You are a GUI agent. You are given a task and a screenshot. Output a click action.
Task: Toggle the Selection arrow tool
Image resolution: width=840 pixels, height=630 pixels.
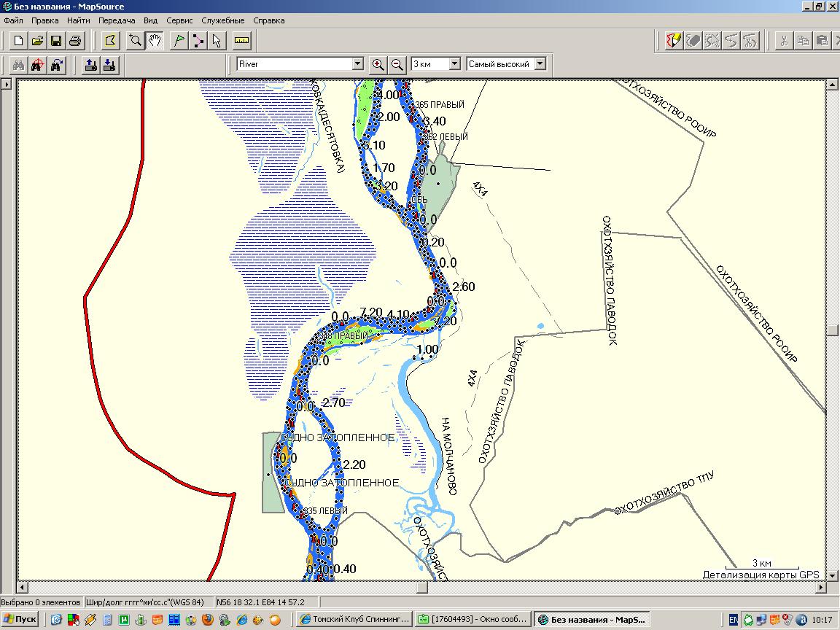(217, 40)
